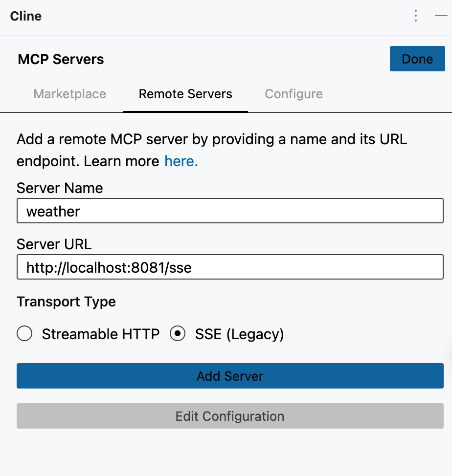452x476 pixels.
Task: Click the 'MCP Servers' heading
Action: [61, 59]
